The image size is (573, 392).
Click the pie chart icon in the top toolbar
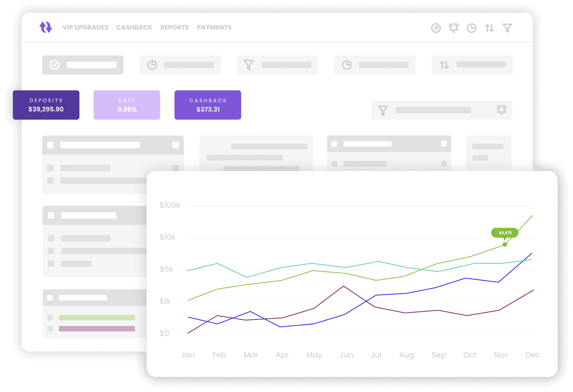(472, 28)
